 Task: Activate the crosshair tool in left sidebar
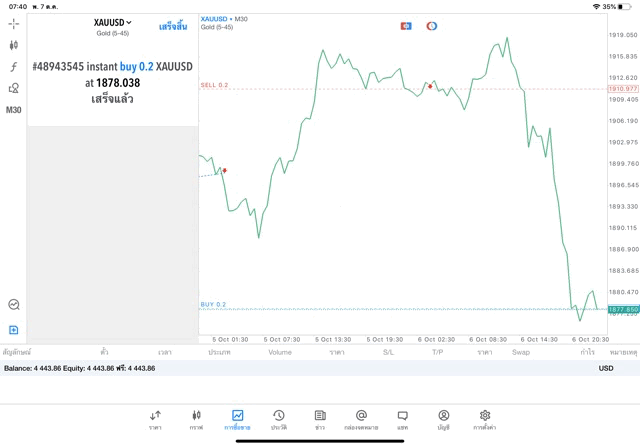[x=14, y=23]
